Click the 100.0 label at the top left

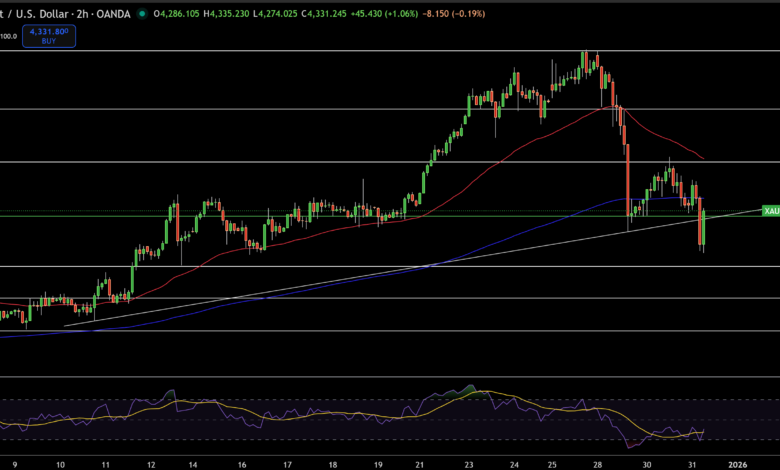coord(8,36)
